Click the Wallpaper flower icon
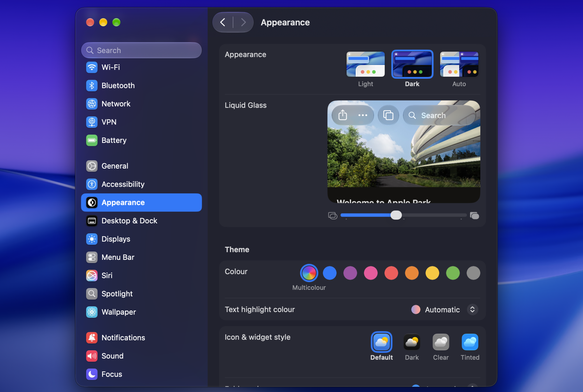Image resolution: width=583 pixels, height=392 pixels. (x=92, y=312)
